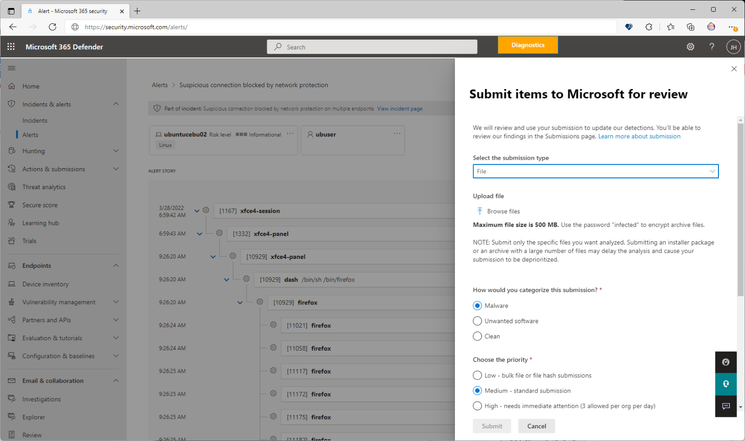
Task: Collapse the navigation hamburger menu
Action: [x=12, y=68]
